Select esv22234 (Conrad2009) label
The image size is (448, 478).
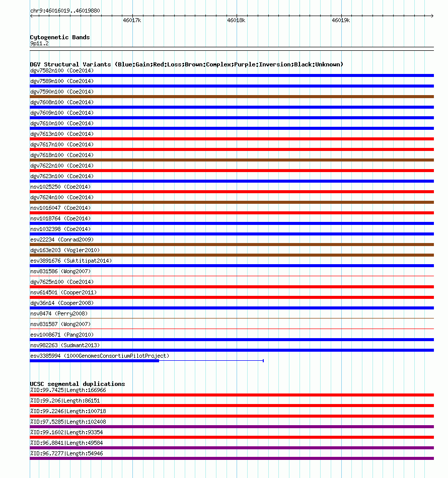click(x=62, y=240)
